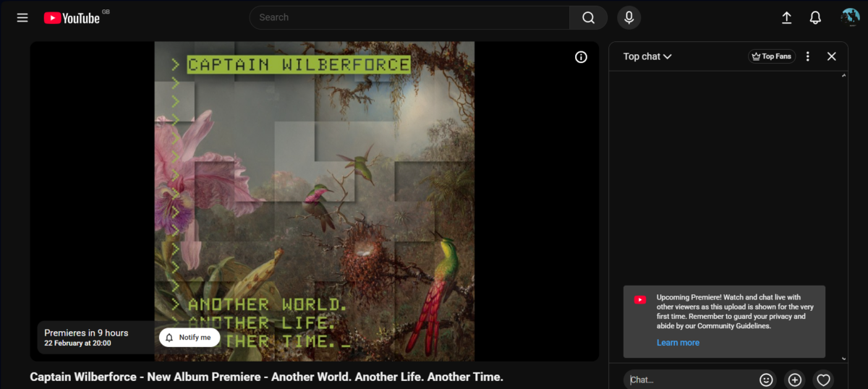The height and width of the screenshot is (389, 868).
Task: Open the Top Fans leaderboard
Action: [x=771, y=56]
